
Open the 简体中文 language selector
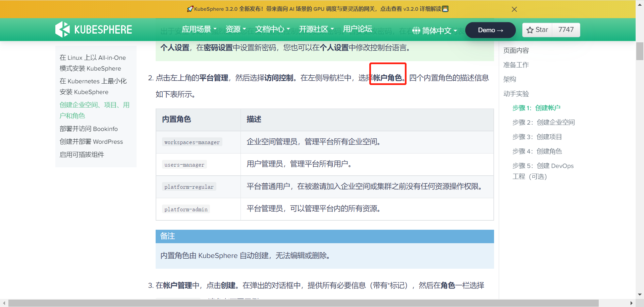tap(439, 31)
